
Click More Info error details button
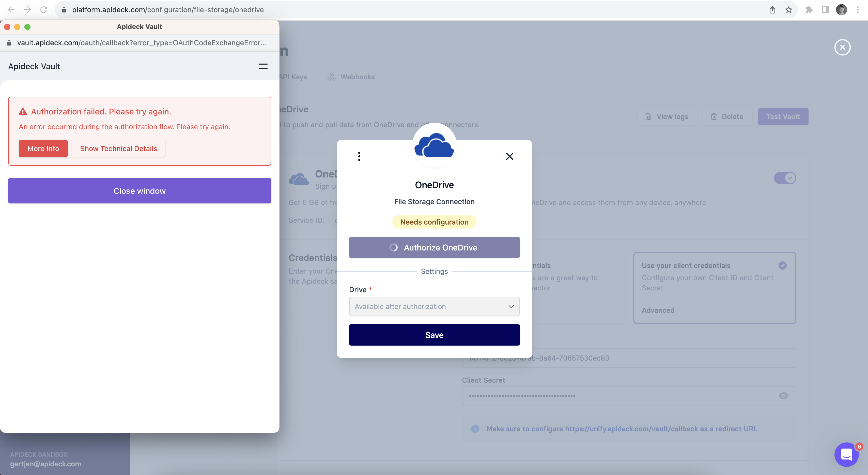coord(43,149)
